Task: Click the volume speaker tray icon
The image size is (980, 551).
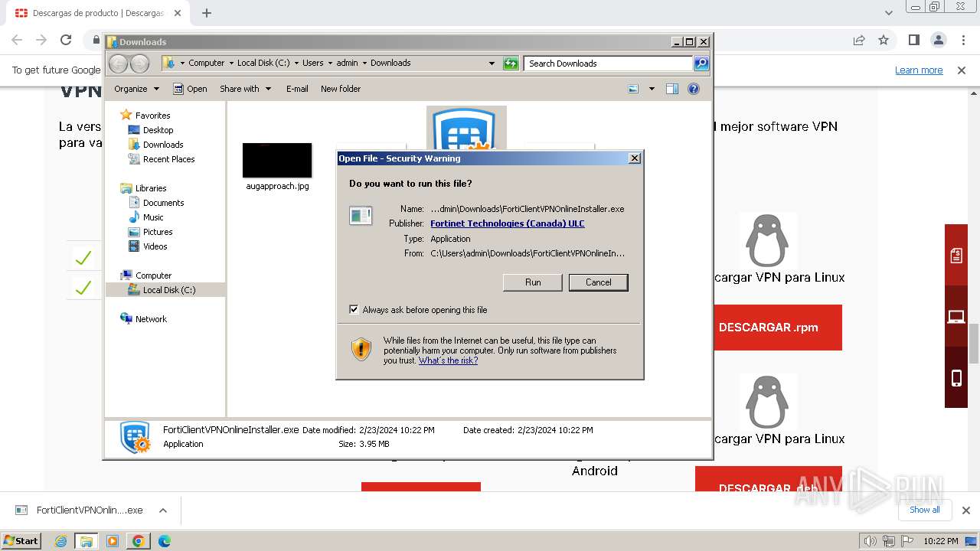Action: click(871, 541)
